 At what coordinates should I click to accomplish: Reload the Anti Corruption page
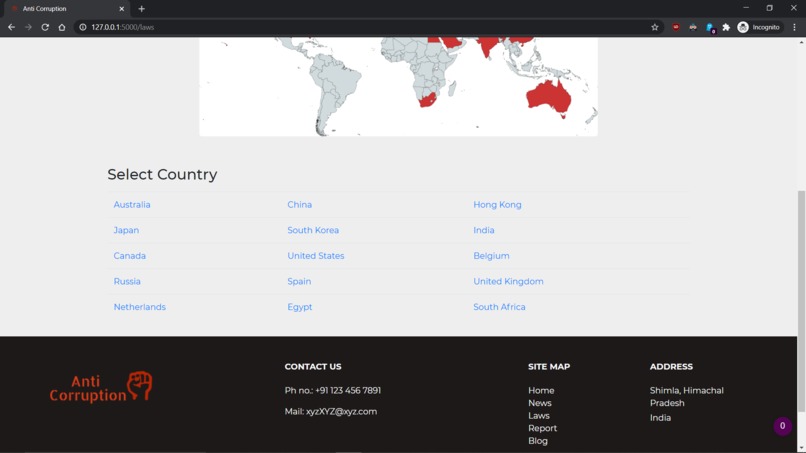[x=45, y=27]
